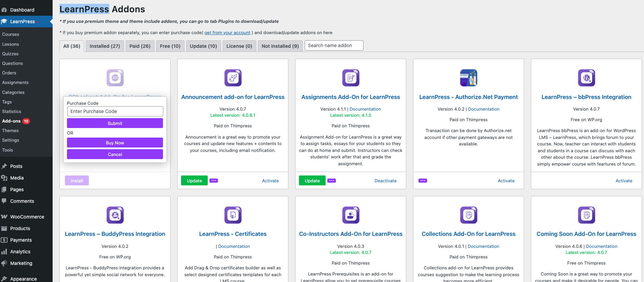Click the Authorize.Net Payment addon thumbnail
This screenshot has height=282, width=644.
coord(468,78)
